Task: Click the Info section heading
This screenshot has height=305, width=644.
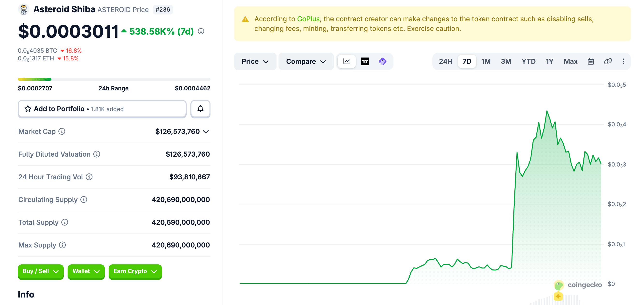Action: tap(26, 294)
